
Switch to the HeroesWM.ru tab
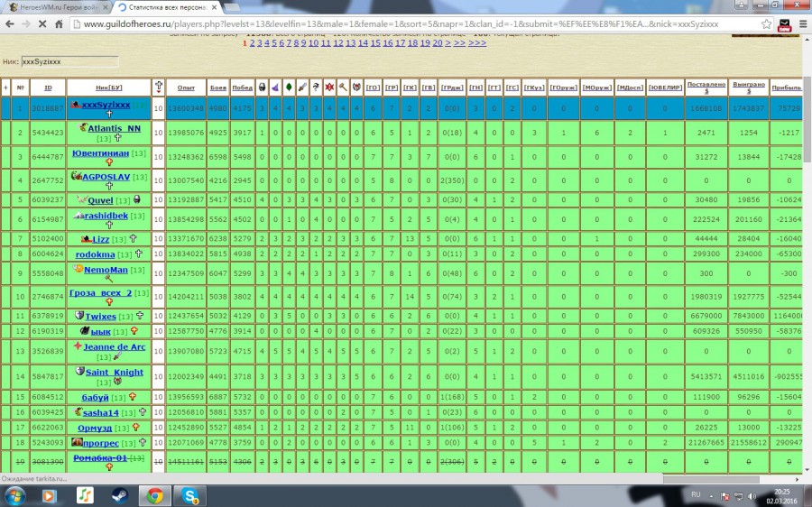click(x=58, y=7)
